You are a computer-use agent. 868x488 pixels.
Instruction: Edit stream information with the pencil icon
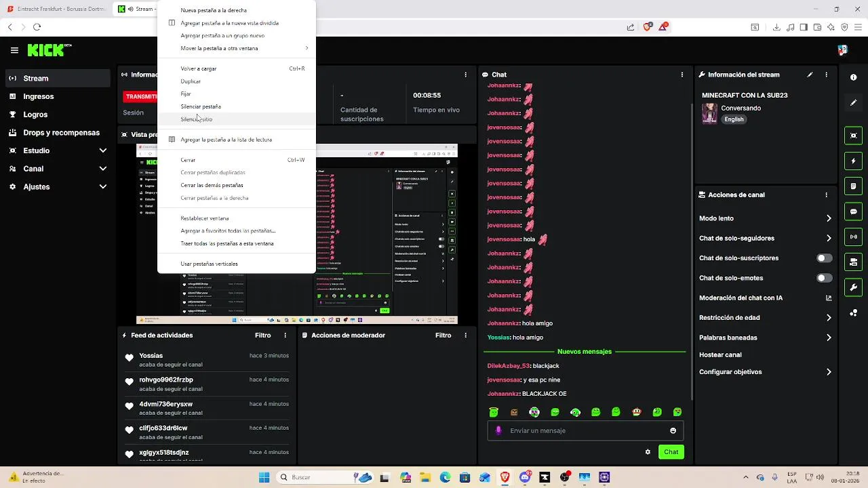[x=810, y=75]
